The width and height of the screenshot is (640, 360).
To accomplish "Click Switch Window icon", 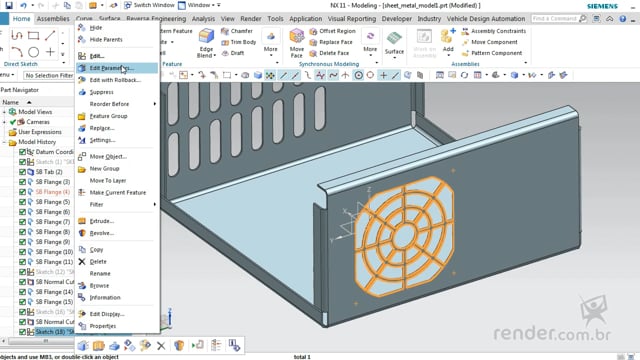I will click(128, 5).
